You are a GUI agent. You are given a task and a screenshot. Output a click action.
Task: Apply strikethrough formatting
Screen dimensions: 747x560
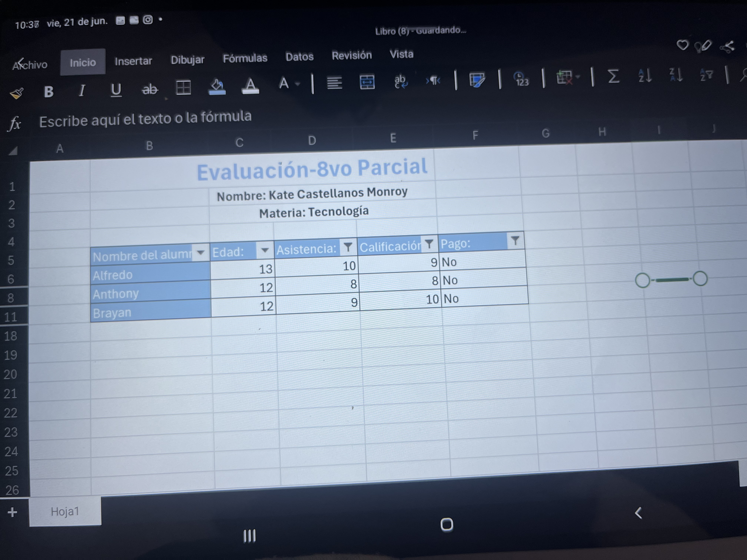pyautogui.click(x=150, y=89)
